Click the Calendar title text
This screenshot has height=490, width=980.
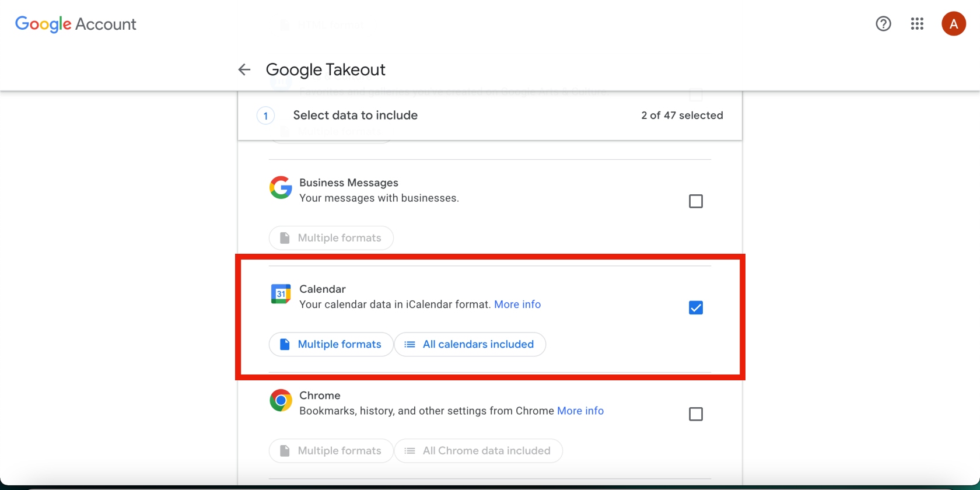coord(323,289)
